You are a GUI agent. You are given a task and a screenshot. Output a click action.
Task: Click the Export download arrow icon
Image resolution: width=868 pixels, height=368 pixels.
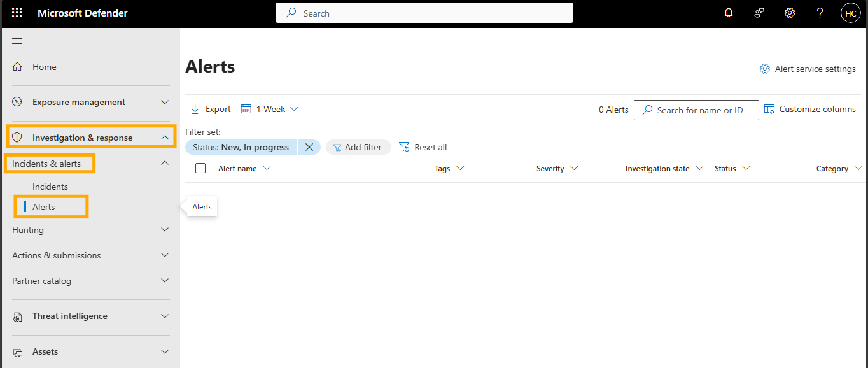195,109
